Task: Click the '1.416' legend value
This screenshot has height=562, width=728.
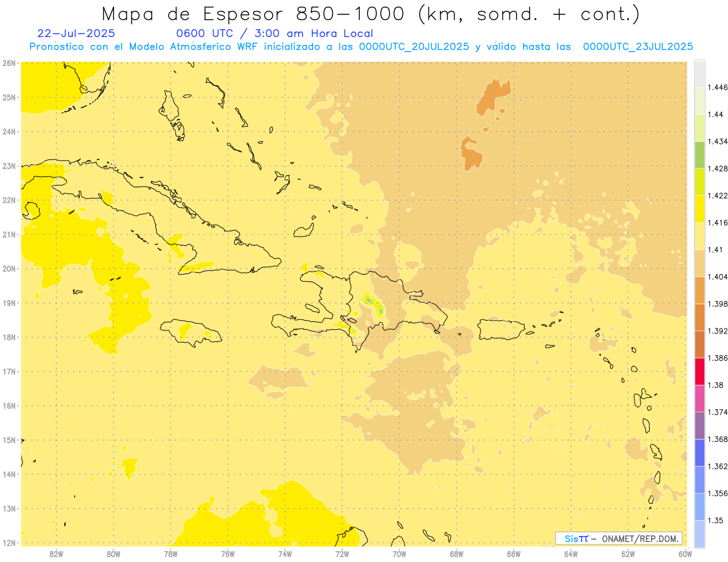Action: pyautogui.click(x=718, y=222)
